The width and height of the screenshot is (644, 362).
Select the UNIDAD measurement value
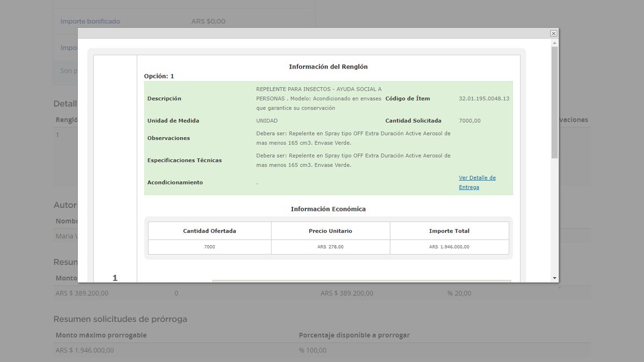(267, 121)
